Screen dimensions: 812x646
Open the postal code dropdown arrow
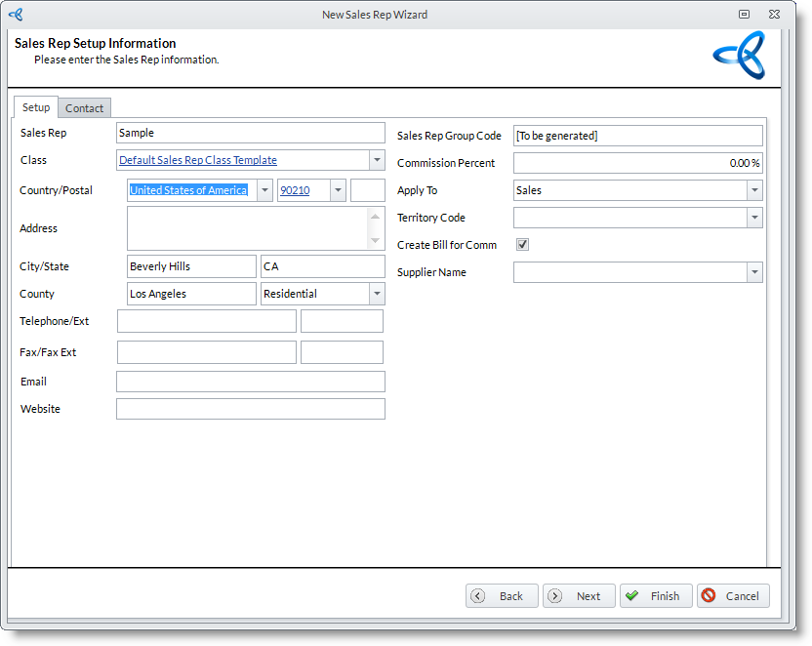(338, 190)
